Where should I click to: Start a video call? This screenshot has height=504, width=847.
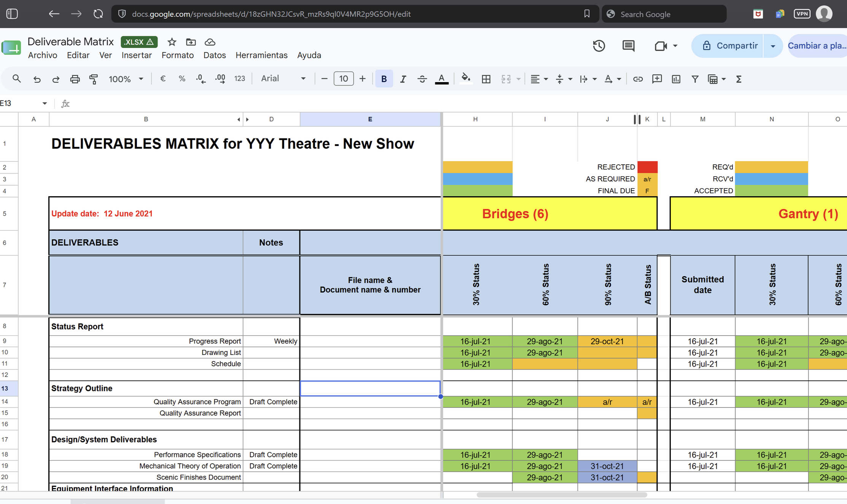click(x=661, y=46)
